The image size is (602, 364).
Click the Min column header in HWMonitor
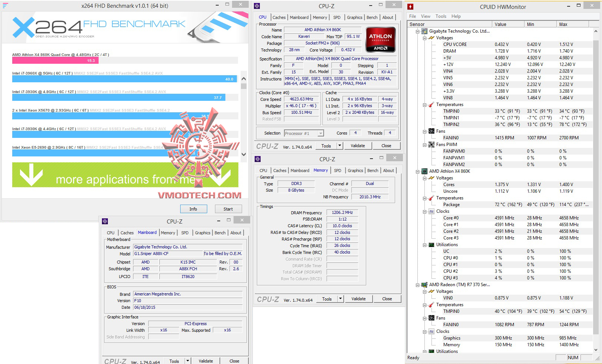tap(541, 24)
